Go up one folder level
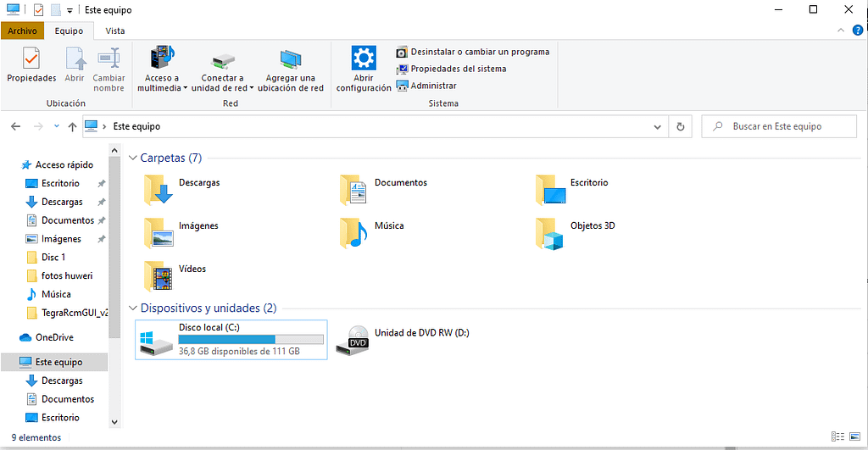 (72, 127)
